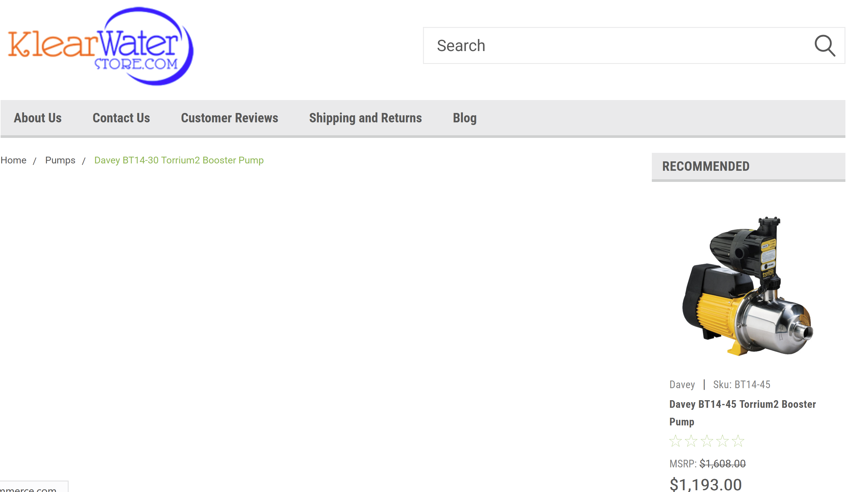Image resolution: width=868 pixels, height=492 pixels.
Task: Open Shipping and Returns page
Action: coord(365,118)
